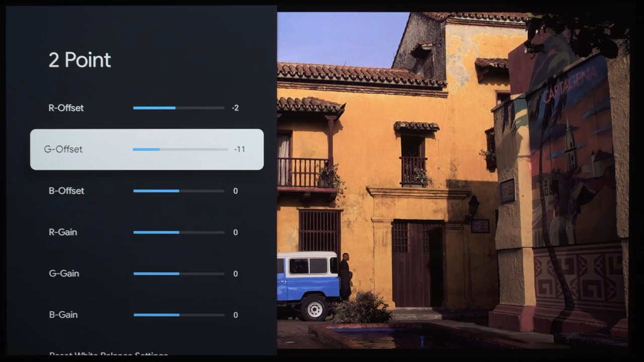Select the B-Gain setting label
The width and height of the screenshot is (644, 362).
pyautogui.click(x=63, y=315)
